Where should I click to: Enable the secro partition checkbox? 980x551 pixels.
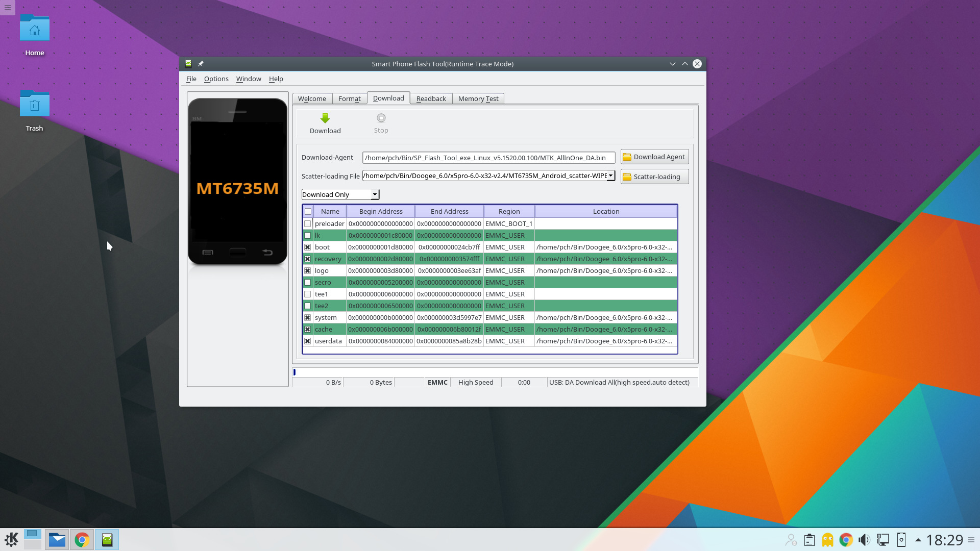tap(307, 283)
